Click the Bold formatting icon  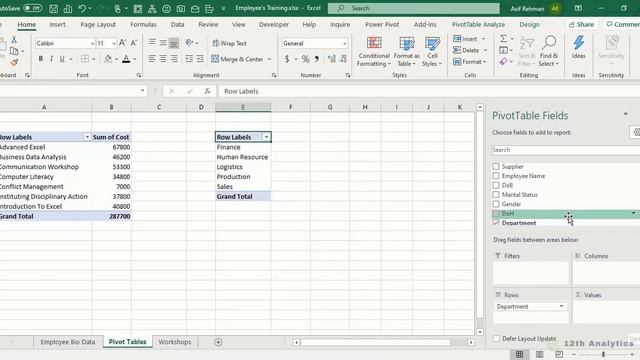pos(40,59)
